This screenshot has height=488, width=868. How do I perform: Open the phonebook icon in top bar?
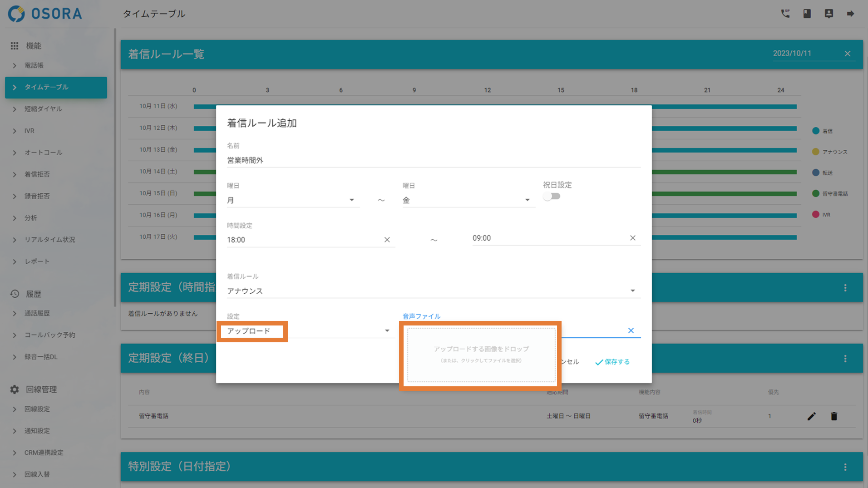[x=807, y=14]
